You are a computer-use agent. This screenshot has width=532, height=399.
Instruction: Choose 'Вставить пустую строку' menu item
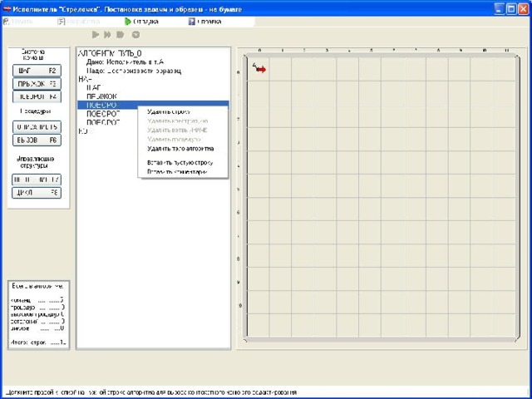pos(180,163)
